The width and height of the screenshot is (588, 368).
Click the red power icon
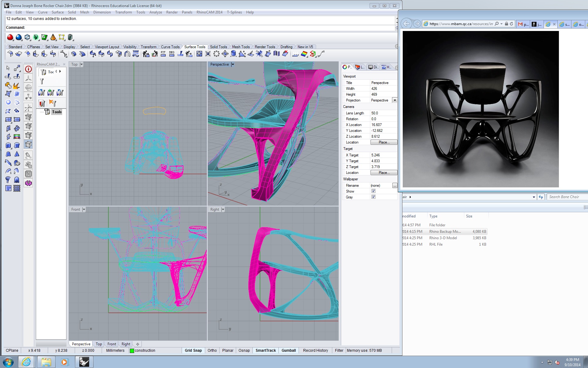[28, 69]
